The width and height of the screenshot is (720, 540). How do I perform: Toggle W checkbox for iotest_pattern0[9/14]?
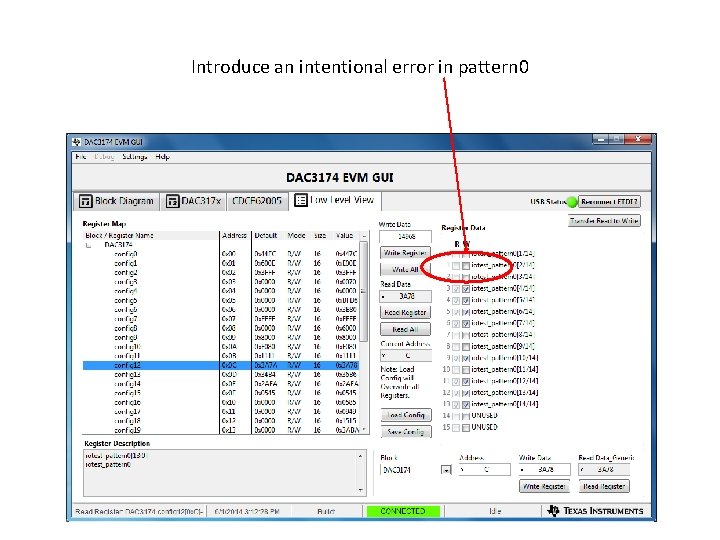coord(466,347)
